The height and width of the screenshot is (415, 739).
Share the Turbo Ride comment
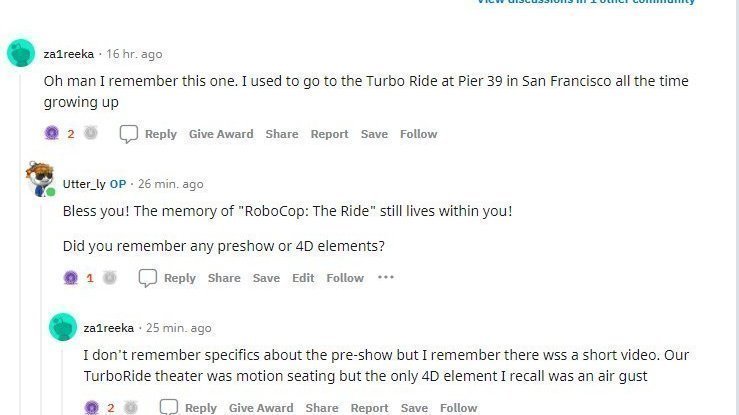[282, 134]
